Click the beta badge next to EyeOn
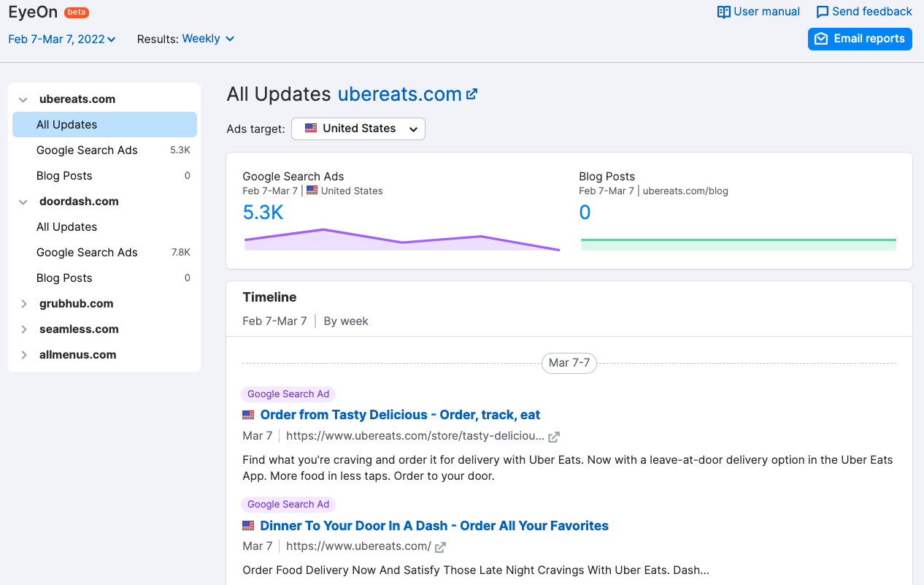The width and height of the screenshot is (924, 585). pyautogui.click(x=77, y=12)
